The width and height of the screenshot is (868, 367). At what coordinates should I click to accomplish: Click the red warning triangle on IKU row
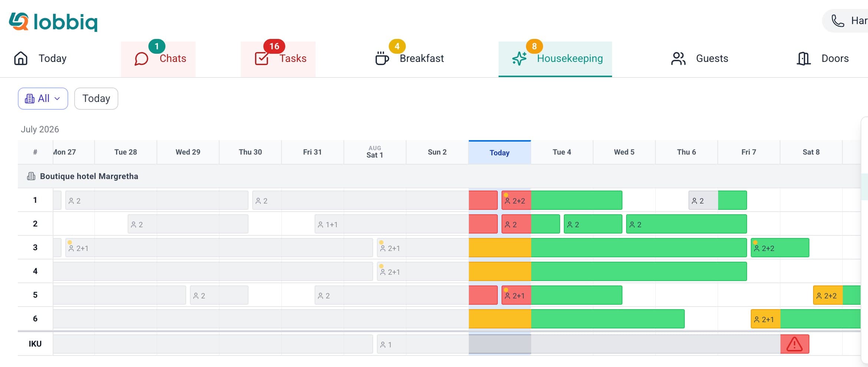pos(795,344)
